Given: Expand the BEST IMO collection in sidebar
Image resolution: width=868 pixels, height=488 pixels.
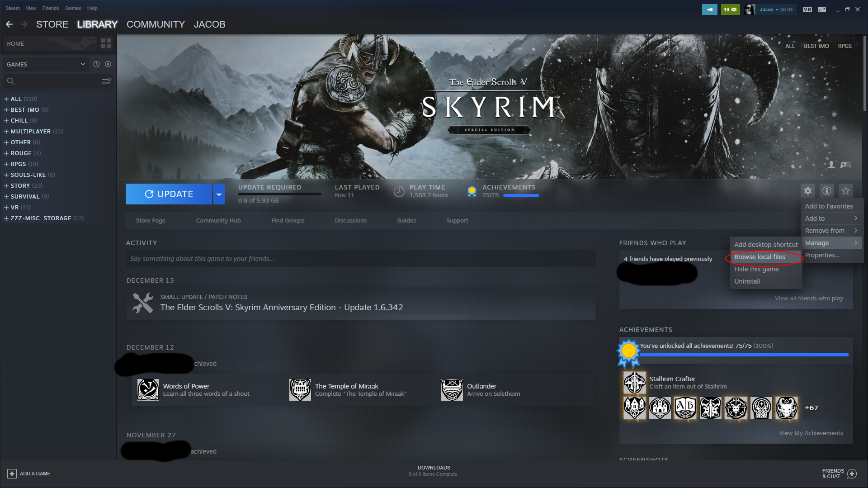Looking at the screenshot, I should (6, 109).
